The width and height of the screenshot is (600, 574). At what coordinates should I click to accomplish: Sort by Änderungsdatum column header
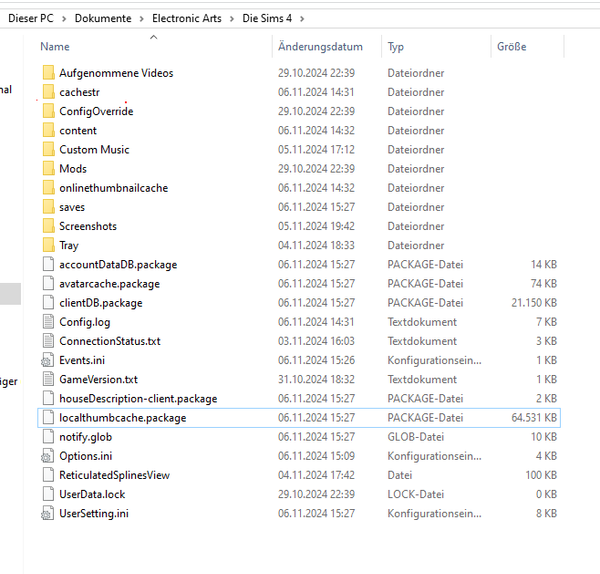(320, 47)
